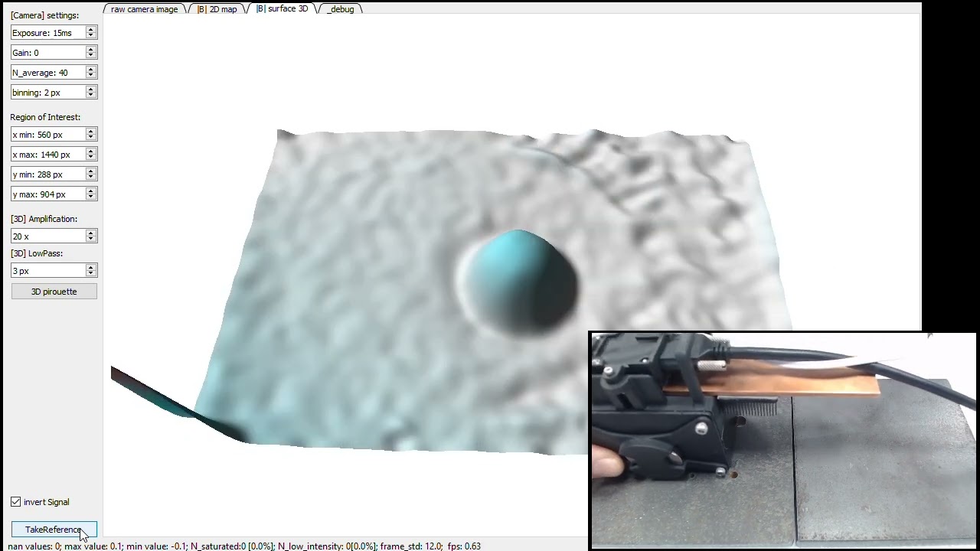Image resolution: width=980 pixels, height=551 pixels.
Task: Decrease y min with the down arrow
Action: click(91, 178)
